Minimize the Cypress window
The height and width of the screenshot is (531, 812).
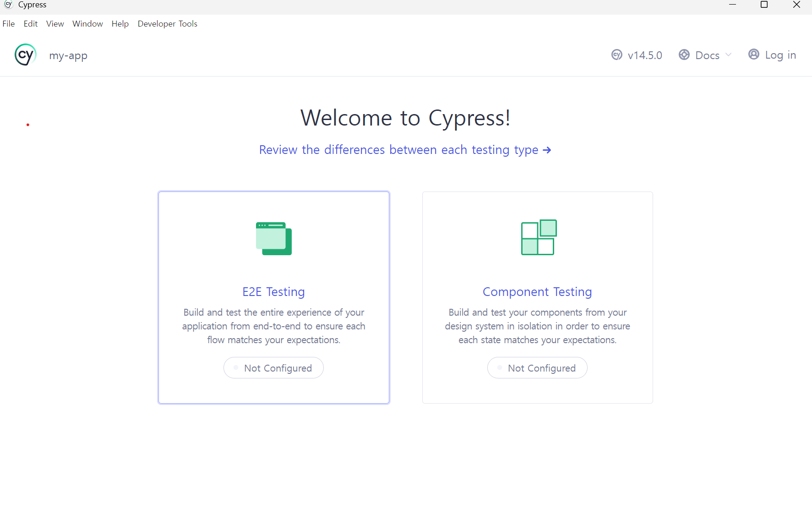[x=732, y=5]
